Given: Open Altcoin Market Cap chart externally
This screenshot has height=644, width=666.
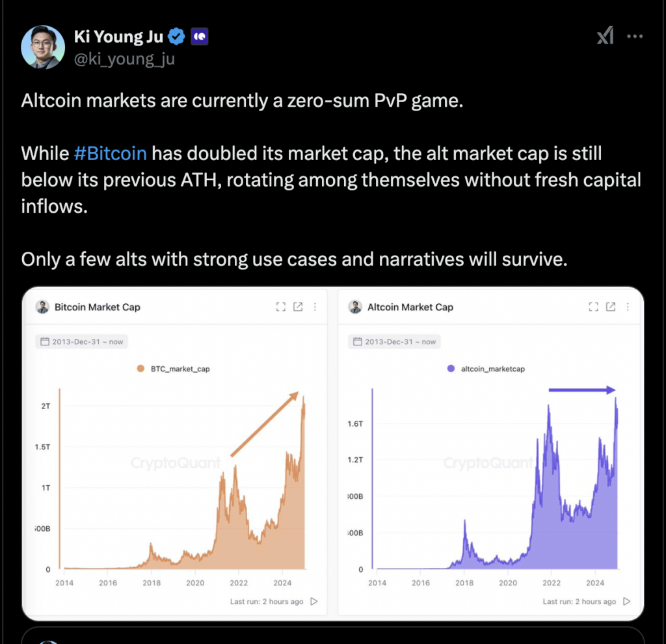Looking at the screenshot, I should coord(611,306).
